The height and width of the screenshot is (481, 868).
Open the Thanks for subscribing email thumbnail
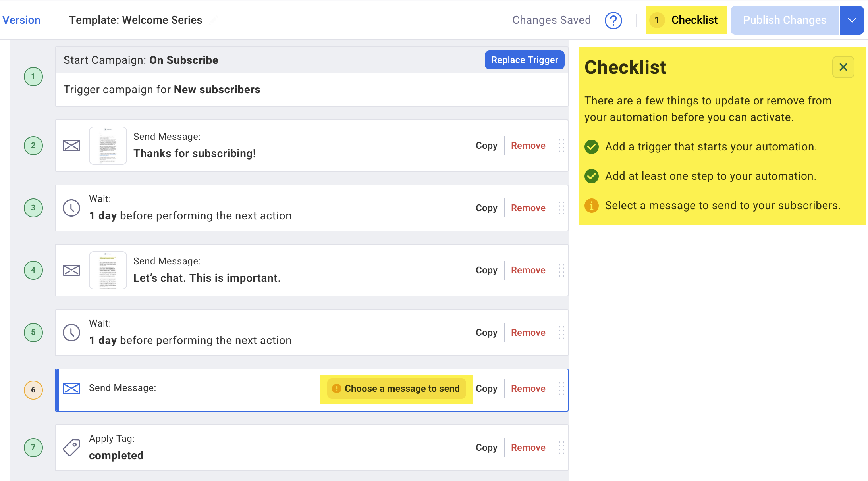[x=108, y=146]
